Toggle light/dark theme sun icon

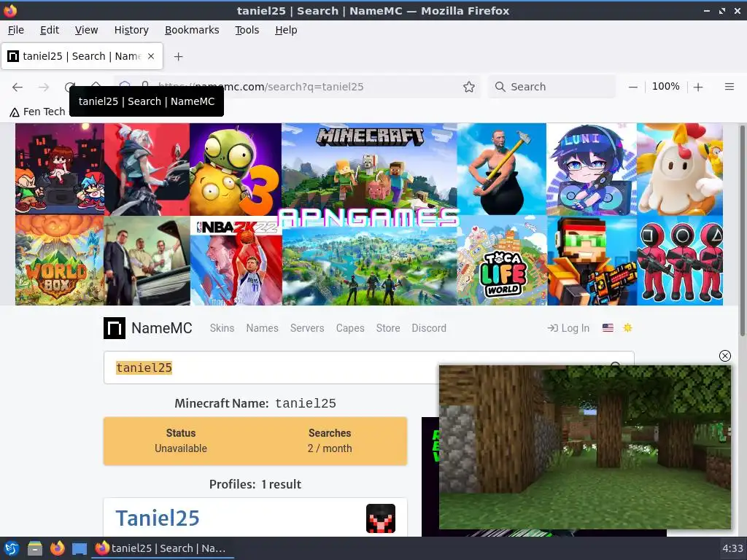pyautogui.click(x=627, y=327)
